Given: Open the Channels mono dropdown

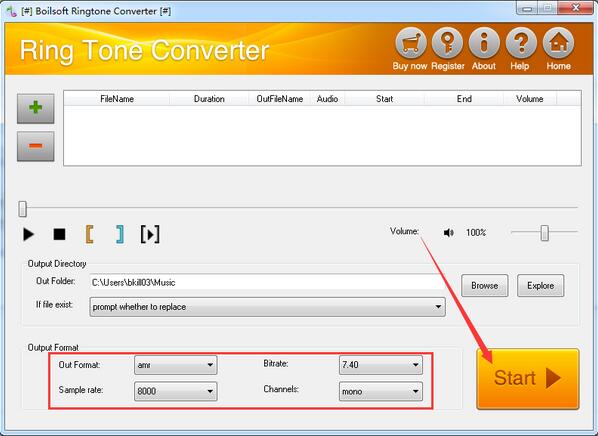Looking at the screenshot, I should click(x=381, y=391).
